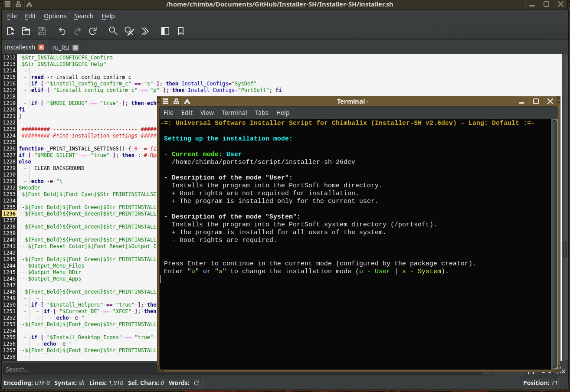
Task: Toggle shade icon in editor title bar
Action: pyautogui.click(x=29, y=4)
